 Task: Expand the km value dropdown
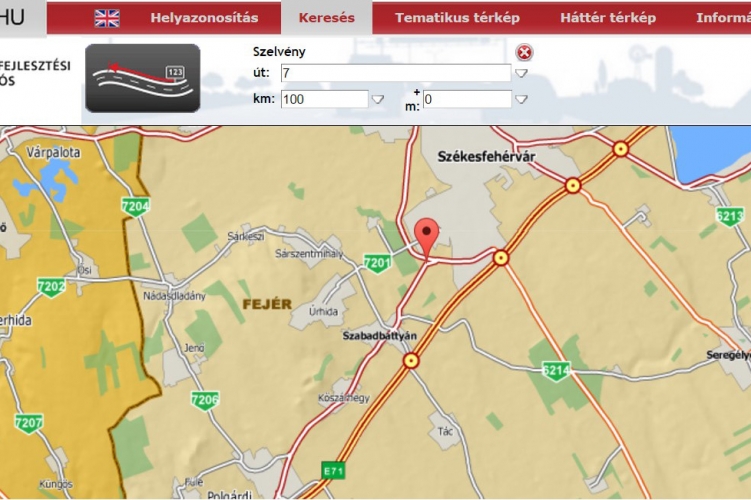click(377, 99)
